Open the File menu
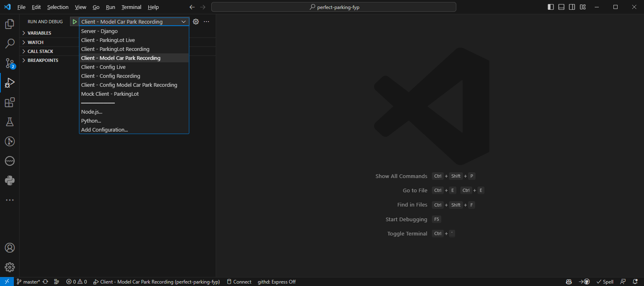The image size is (644, 286). tap(22, 7)
